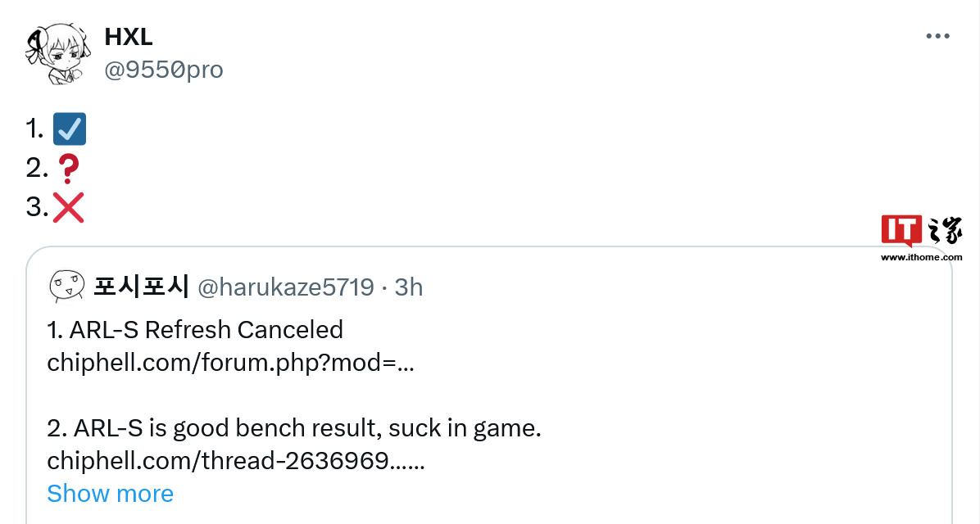Expand quoted tweet with Show more
Viewport: 980px width, 524px height.
110,494
